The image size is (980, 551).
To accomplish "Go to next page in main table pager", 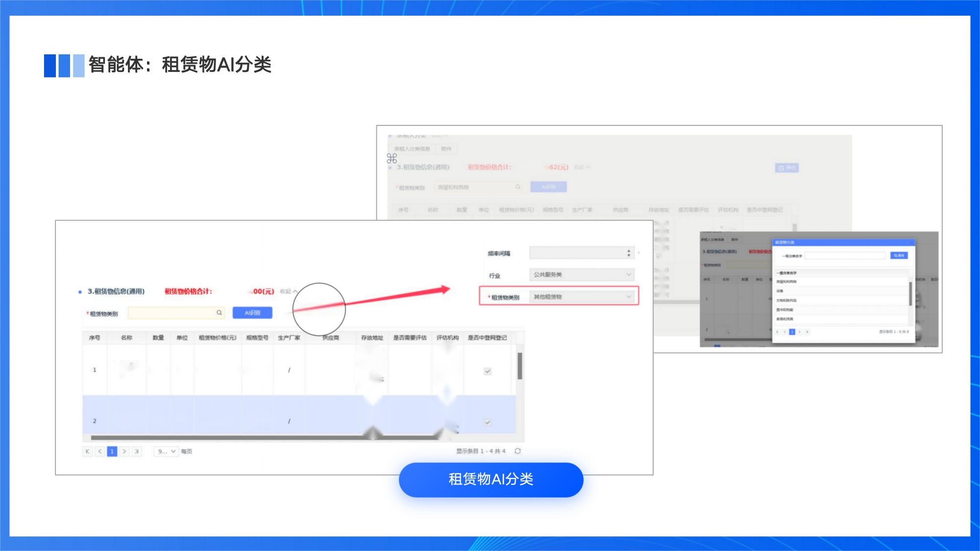I will pos(124,452).
